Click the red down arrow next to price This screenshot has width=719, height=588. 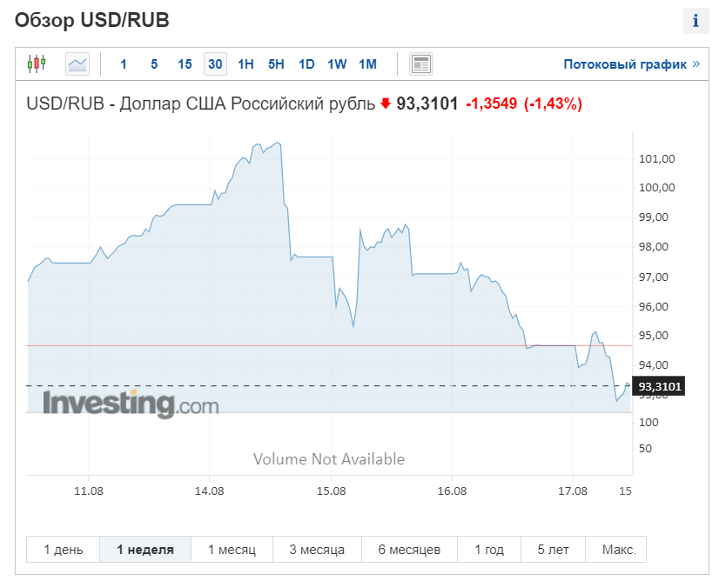point(385,104)
